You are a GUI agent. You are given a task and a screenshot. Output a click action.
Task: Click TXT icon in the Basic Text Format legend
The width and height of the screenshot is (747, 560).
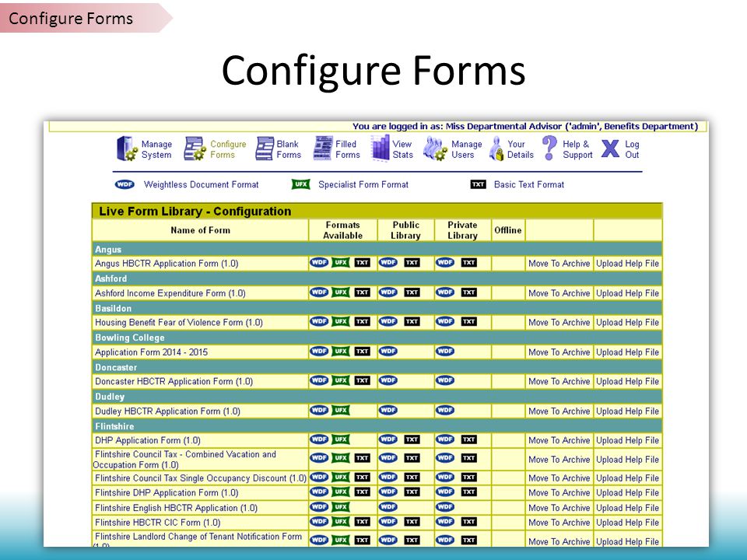(x=478, y=184)
